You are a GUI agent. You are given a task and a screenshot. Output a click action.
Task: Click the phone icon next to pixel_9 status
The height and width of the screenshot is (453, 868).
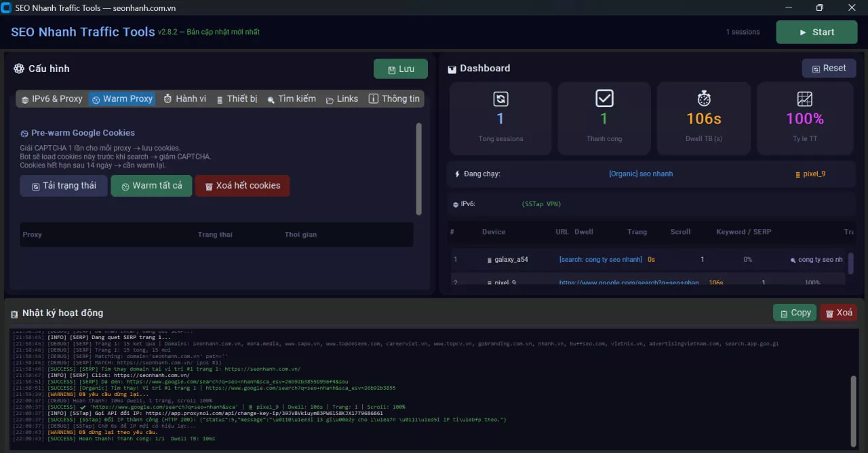[x=797, y=174]
